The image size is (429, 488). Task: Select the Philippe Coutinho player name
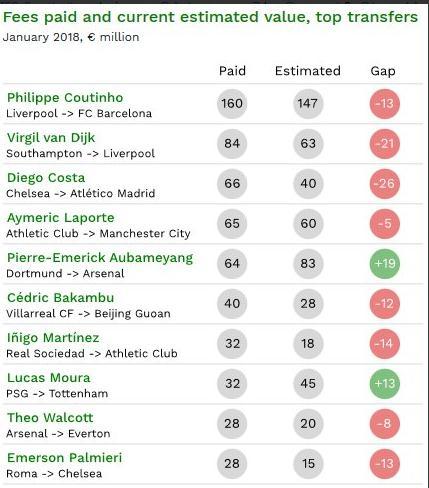tap(65, 98)
